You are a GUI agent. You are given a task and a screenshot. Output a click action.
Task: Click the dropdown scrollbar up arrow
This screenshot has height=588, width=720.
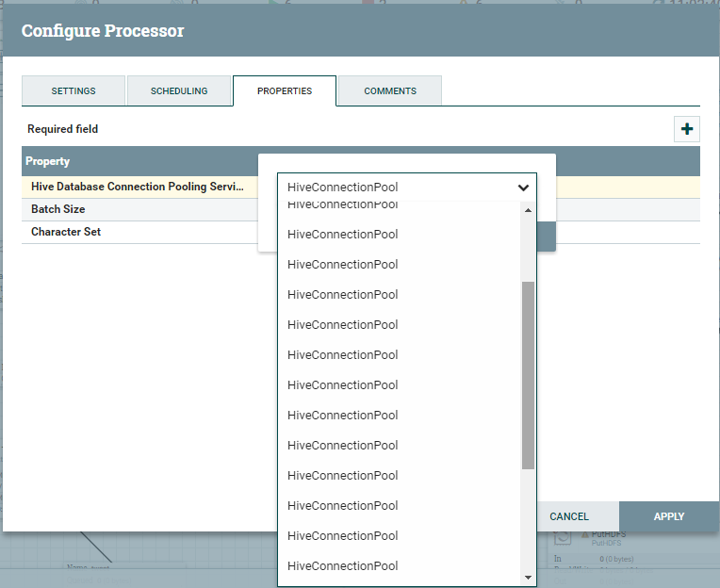528,210
